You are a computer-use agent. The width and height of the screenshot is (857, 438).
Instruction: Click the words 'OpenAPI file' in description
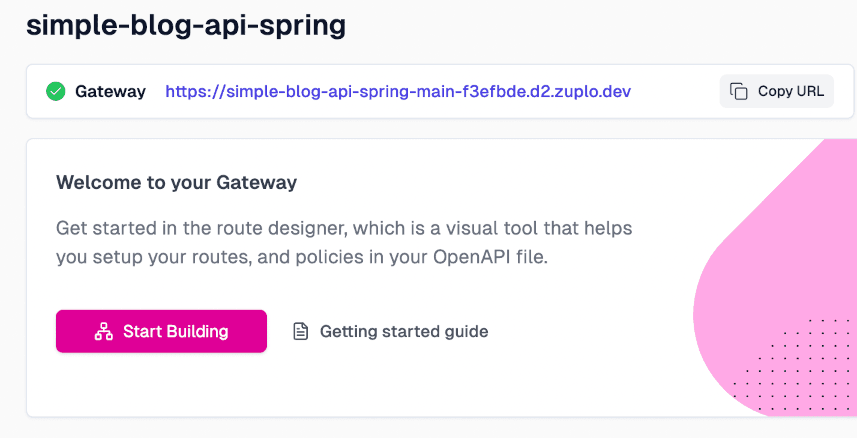pos(499,257)
